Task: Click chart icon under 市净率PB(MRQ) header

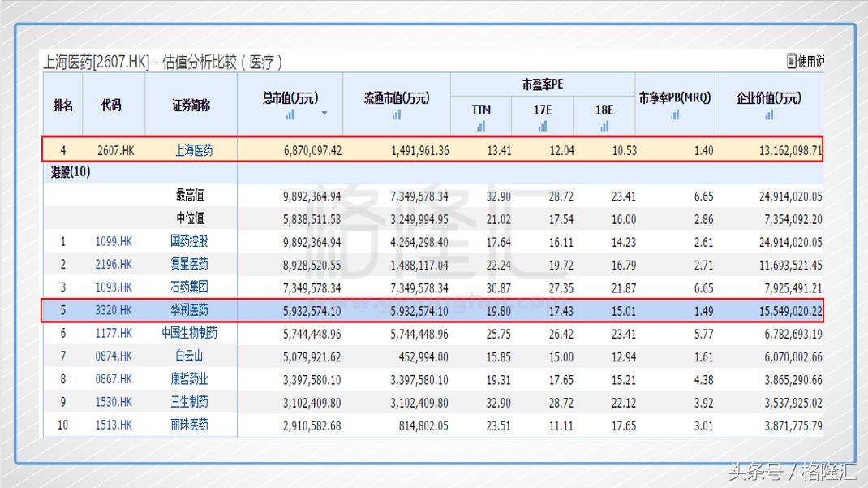Action: point(675,114)
